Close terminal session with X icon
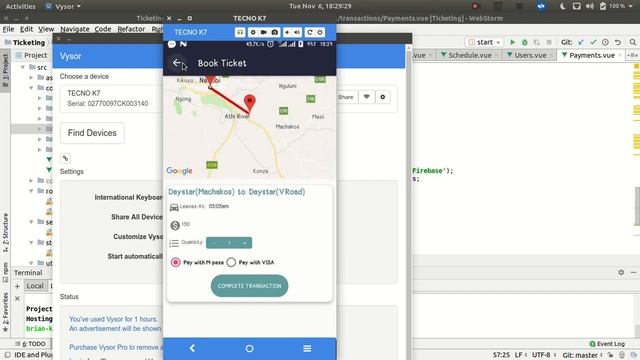 [17, 299]
